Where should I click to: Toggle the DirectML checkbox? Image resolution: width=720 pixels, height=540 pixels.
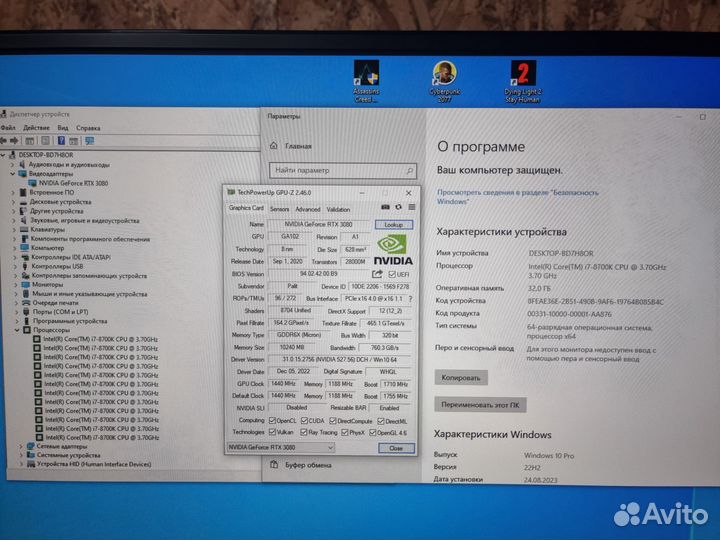tap(380, 421)
